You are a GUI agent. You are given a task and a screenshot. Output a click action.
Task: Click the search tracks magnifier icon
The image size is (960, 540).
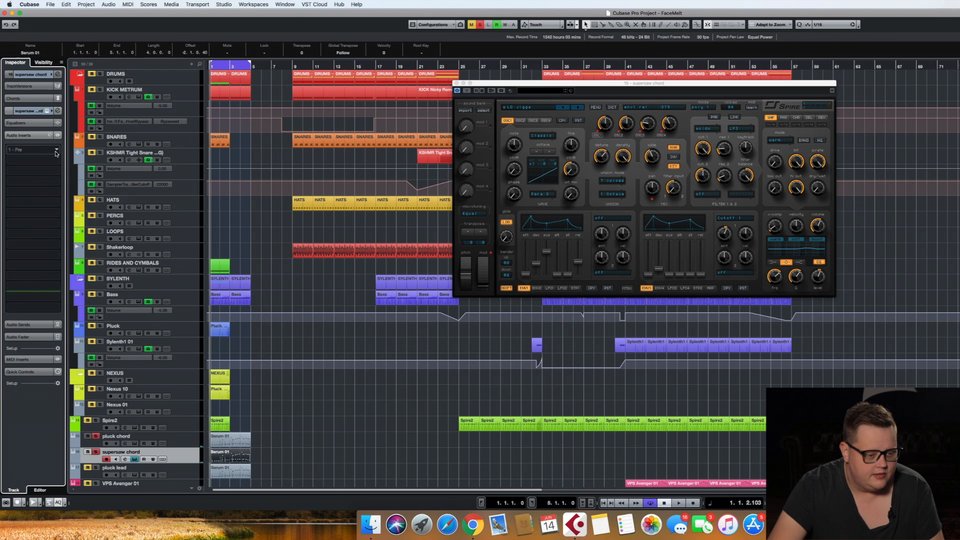[200, 64]
